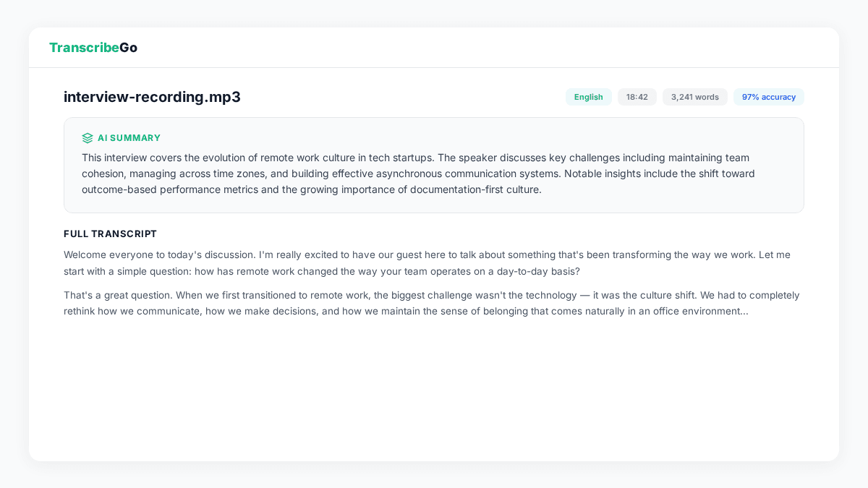This screenshot has width=868, height=488.
Task: Select the interview-recording.mp3 file title
Action: 152,97
